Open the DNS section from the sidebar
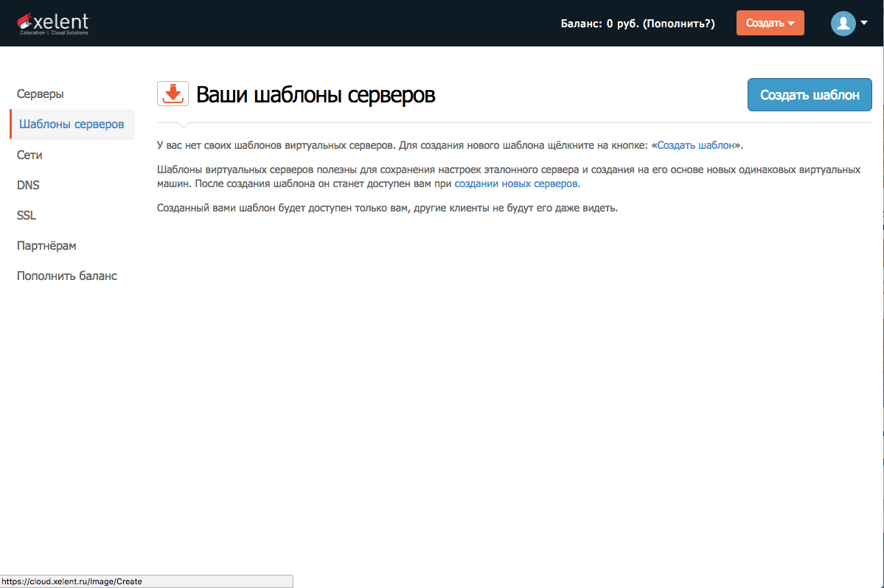Screen dimensions: 884x588 [28, 185]
